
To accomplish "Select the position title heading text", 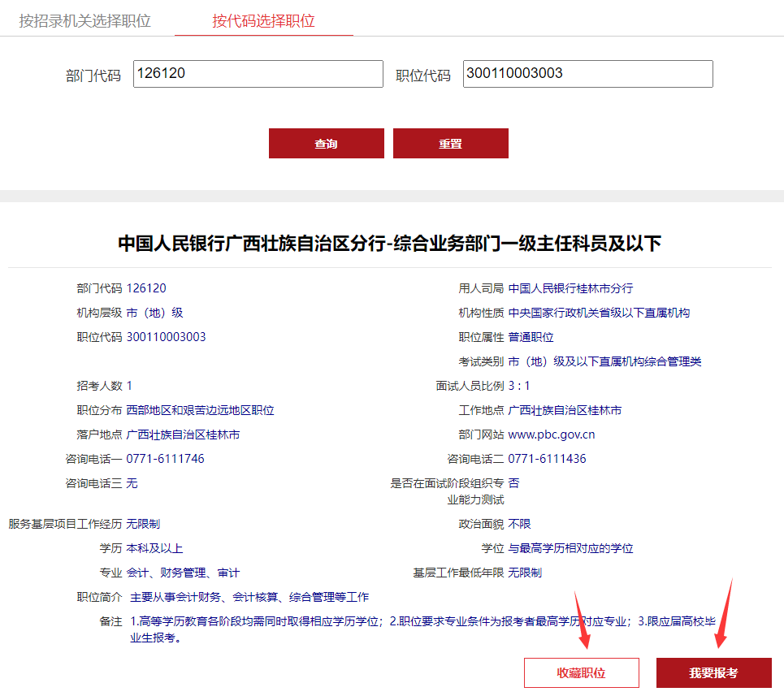I will [390, 244].
